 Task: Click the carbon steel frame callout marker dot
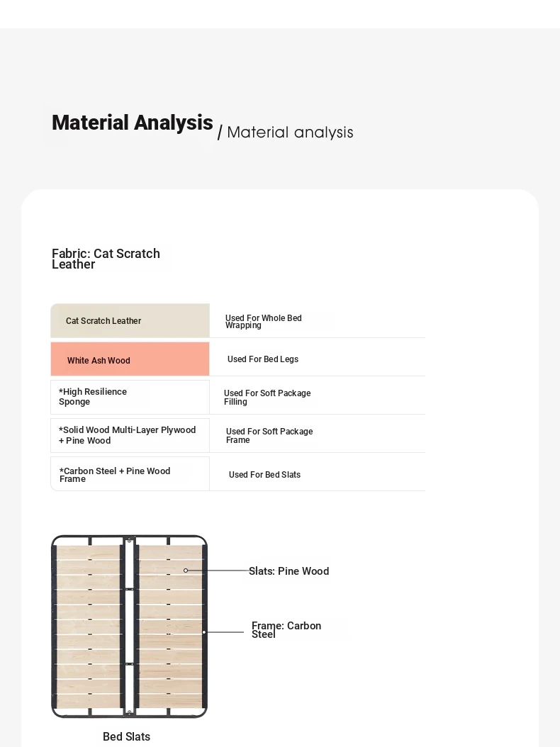point(204,632)
